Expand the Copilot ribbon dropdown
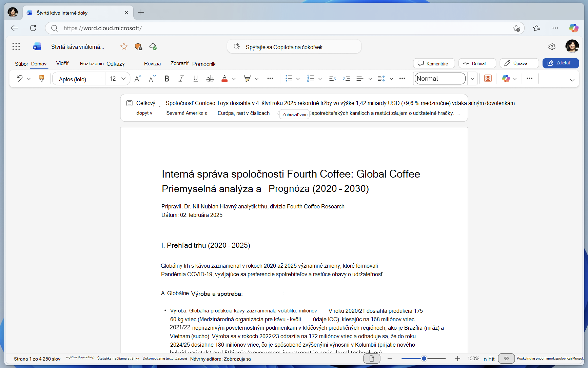The image size is (588, 368). coord(515,79)
